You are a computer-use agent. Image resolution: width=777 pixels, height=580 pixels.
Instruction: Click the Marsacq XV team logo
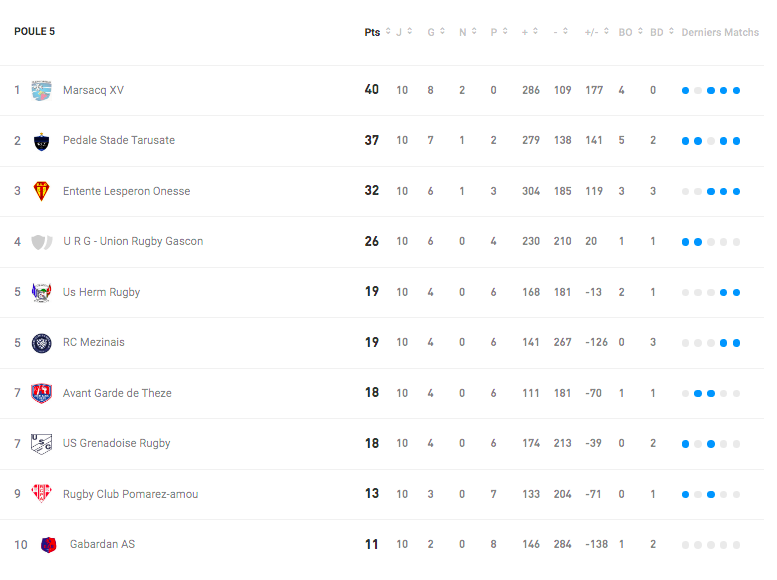tap(42, 91)
